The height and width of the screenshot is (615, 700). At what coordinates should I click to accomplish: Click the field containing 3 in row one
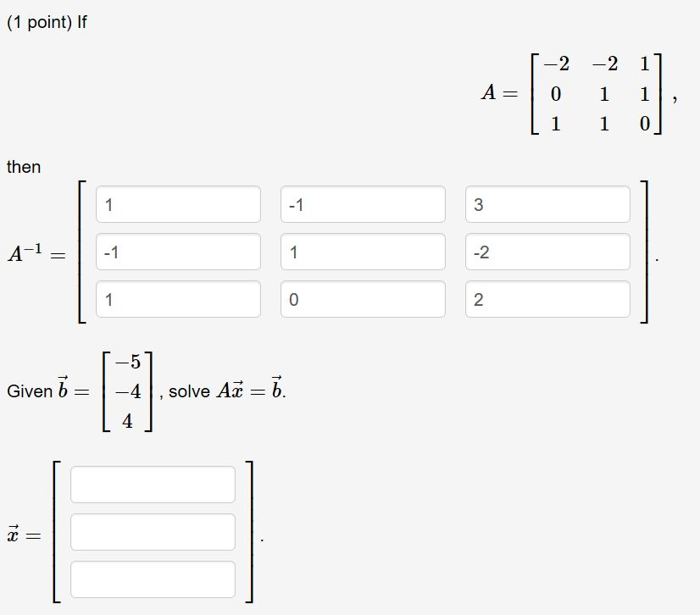click(547, 203)
